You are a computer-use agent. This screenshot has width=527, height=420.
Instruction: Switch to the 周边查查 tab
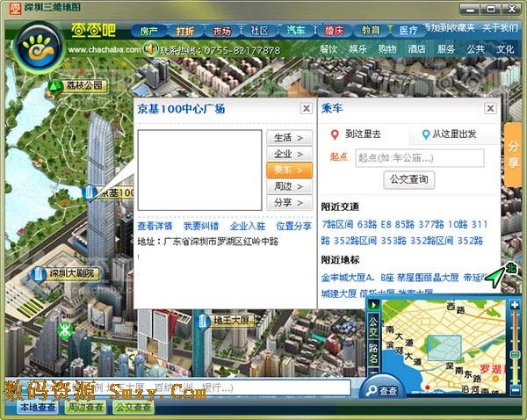[86, 407]
